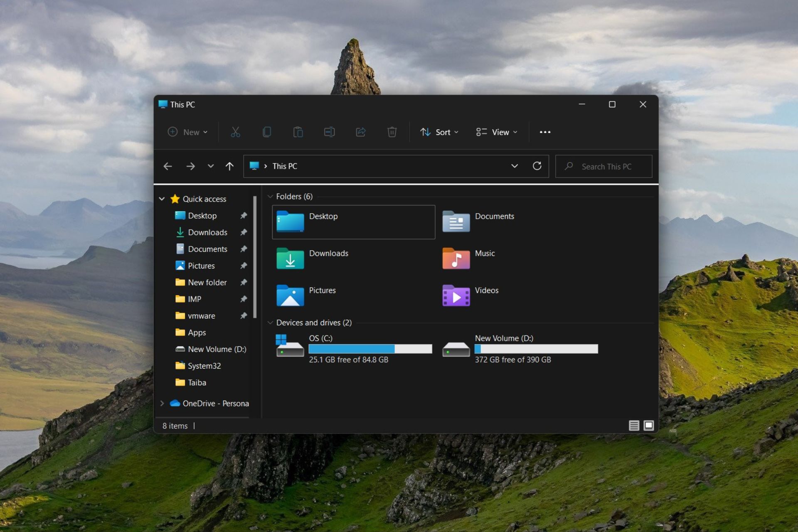Collapse the Folders (6) group
This screenshot has height=532, width=798.
[270, 197]
